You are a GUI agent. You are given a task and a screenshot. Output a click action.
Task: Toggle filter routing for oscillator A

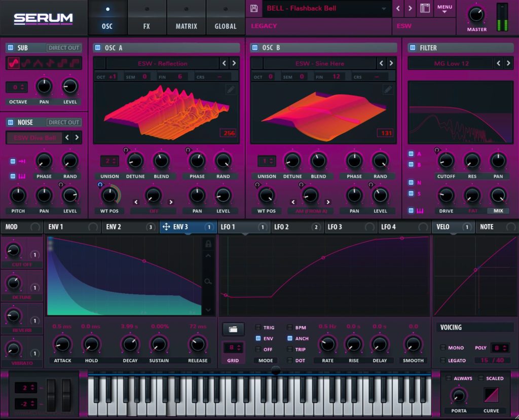click(411, 154)
